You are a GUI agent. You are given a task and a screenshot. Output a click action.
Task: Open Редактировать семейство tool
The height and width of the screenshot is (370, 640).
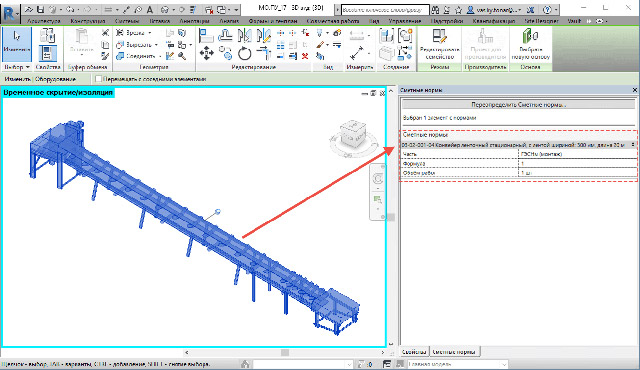[439, 45]
